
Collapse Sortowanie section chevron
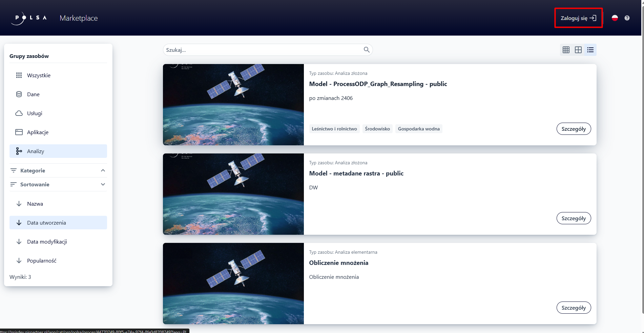pos(103,184)
